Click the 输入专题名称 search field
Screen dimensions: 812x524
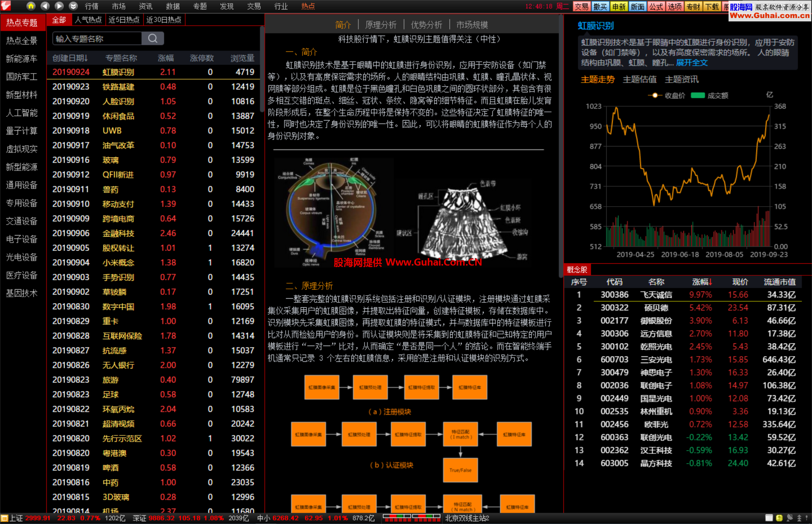pyautogui.click(x=97, y=38)
